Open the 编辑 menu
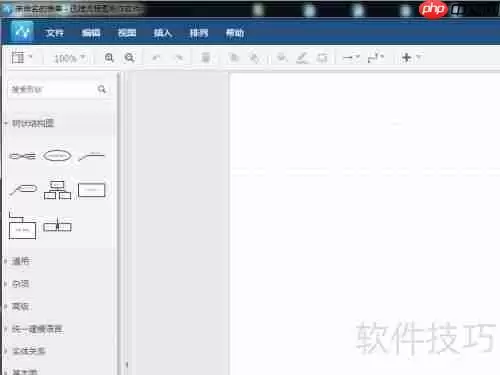The width and height of the screenshot is (500, 375). 91,33
